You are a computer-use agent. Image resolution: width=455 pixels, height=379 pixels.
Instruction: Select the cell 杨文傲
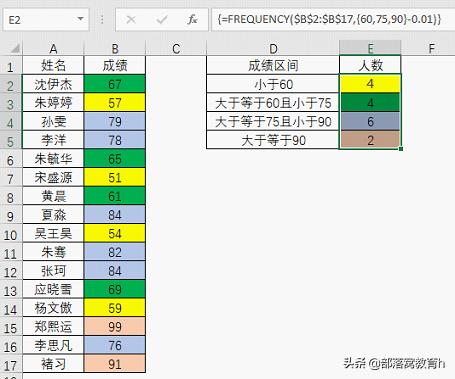click(x=53, y=308)
